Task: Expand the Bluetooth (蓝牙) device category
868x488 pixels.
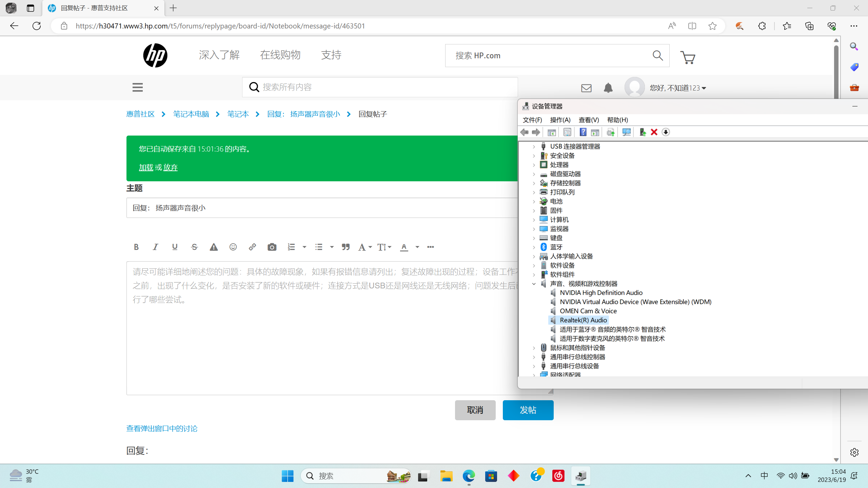Action: (x=534, y=247)
